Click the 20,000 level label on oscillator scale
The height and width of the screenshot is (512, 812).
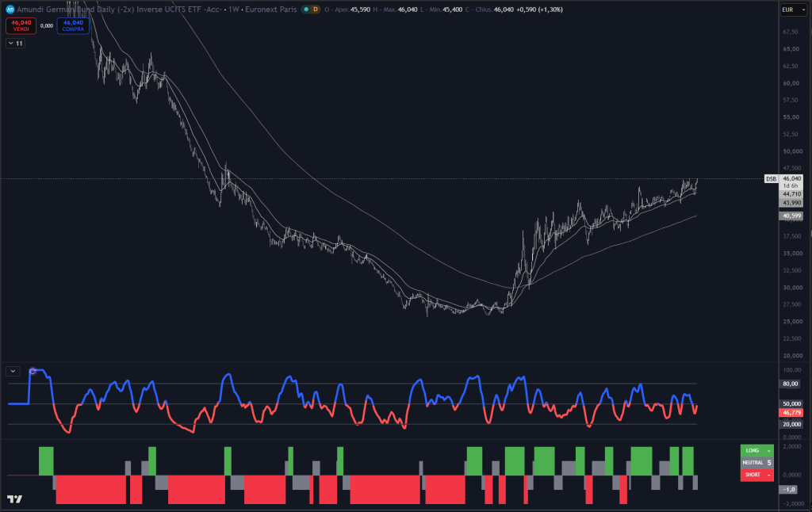tap(791, 425)
